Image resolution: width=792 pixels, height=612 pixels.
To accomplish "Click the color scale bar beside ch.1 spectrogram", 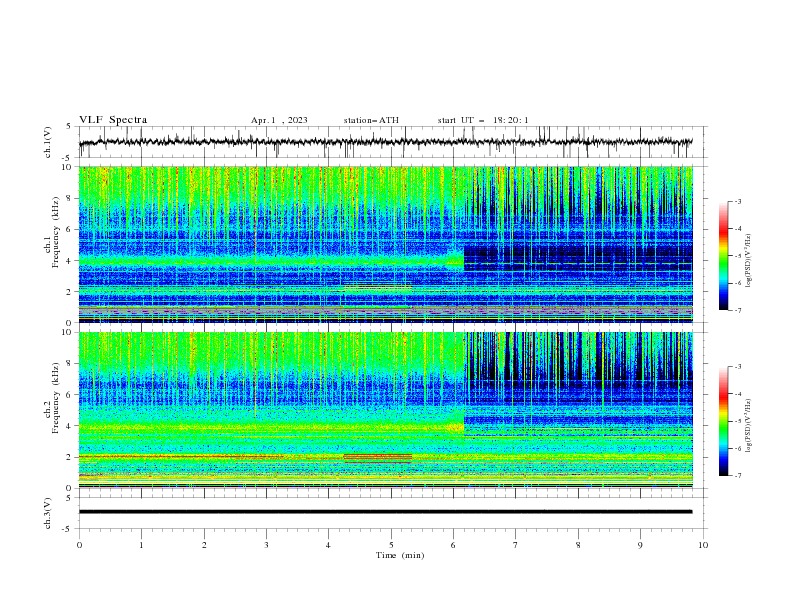I will 723,256.
